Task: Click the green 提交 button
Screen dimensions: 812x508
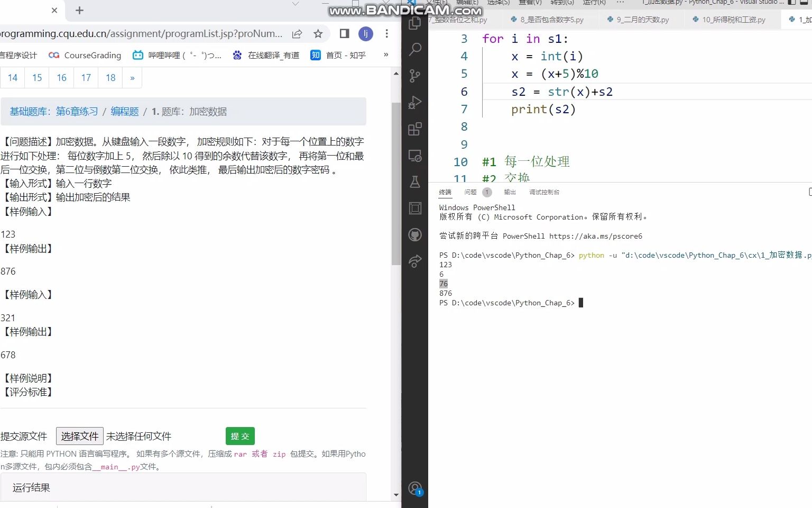Action: click(x=240, y=436)
